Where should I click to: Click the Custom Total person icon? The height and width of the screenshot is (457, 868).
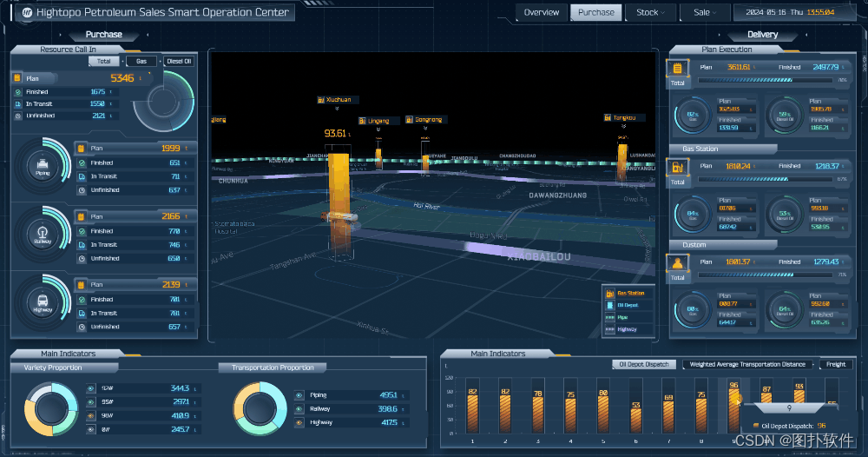677,263
